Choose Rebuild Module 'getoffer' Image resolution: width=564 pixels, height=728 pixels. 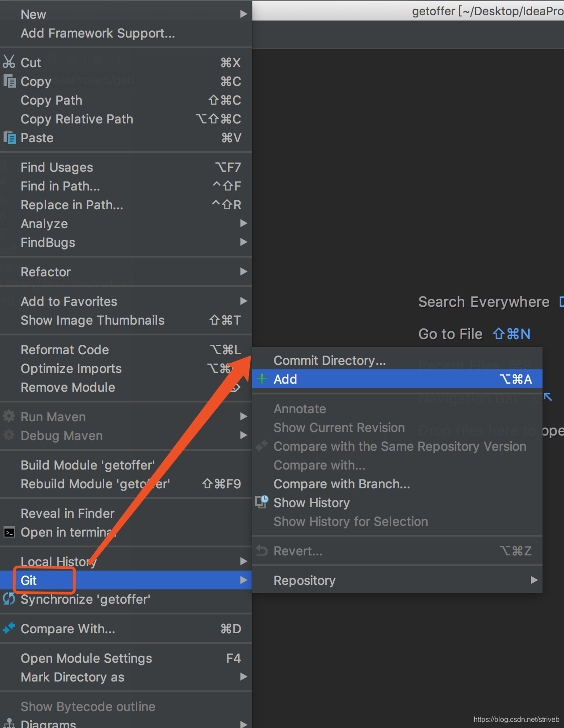[x=126, y=484]
